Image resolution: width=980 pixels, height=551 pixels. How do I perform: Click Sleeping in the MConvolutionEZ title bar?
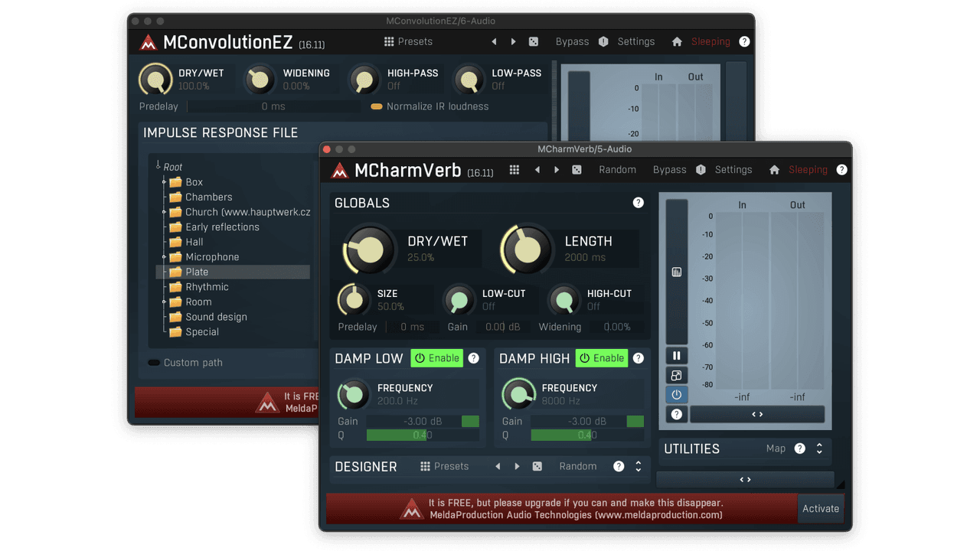pyautogui.click(x=709, y=41)
